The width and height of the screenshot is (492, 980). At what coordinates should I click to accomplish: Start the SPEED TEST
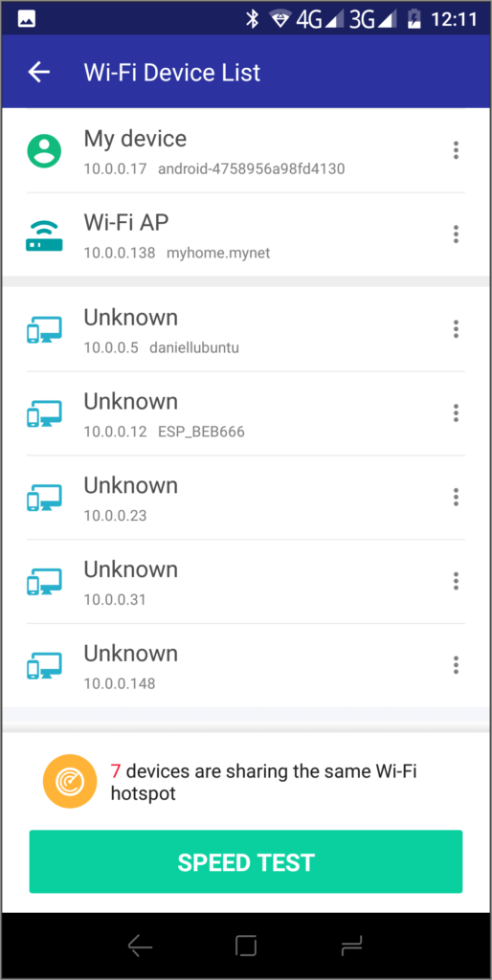pos(246,861)
